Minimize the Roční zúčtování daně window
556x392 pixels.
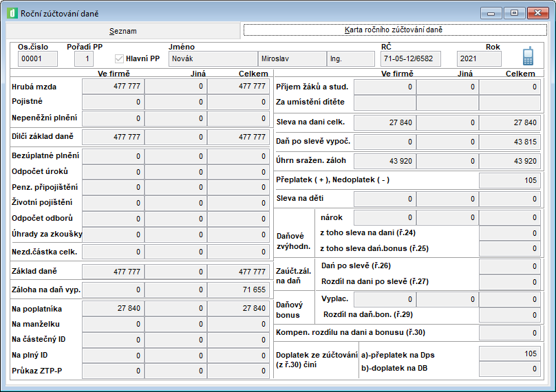(x=491, y=13)
